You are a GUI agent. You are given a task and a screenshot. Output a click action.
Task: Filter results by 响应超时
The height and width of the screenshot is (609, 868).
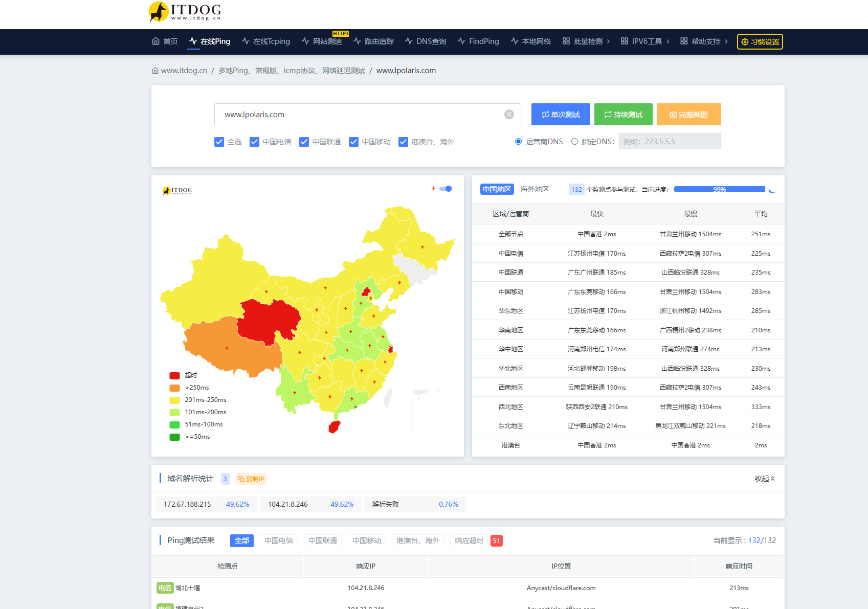(x=469, y=540)
